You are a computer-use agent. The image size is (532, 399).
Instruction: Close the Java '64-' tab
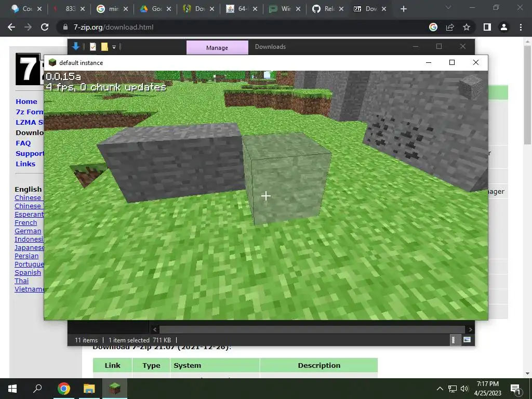(x=255, y=9)
